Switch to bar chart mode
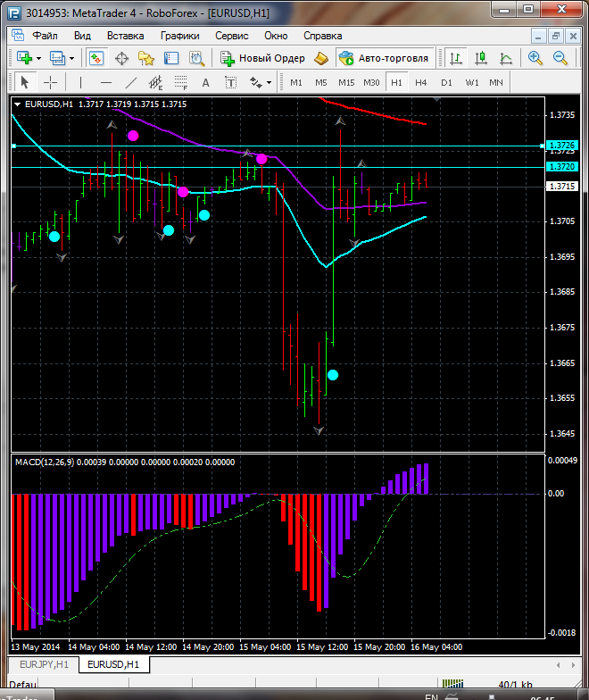Image resolution: width=589 pixels, height=700 pixels. coord(455,58)
